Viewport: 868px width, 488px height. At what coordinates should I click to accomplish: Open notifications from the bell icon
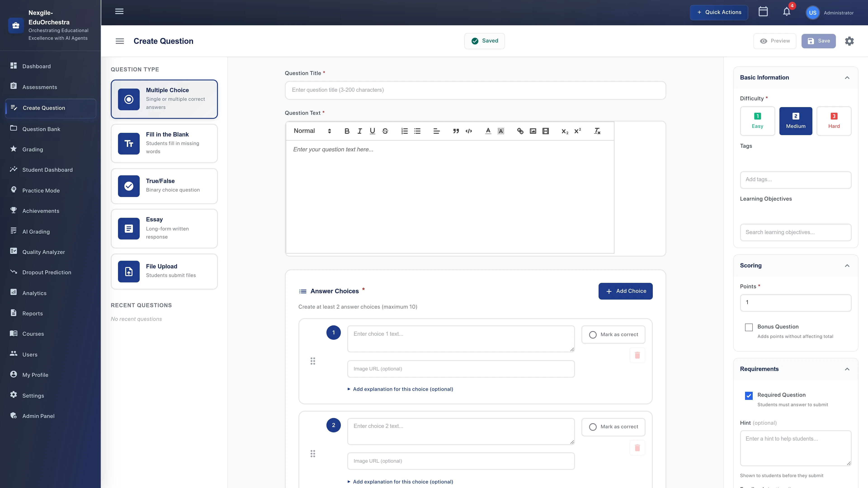tap(786, 12)
